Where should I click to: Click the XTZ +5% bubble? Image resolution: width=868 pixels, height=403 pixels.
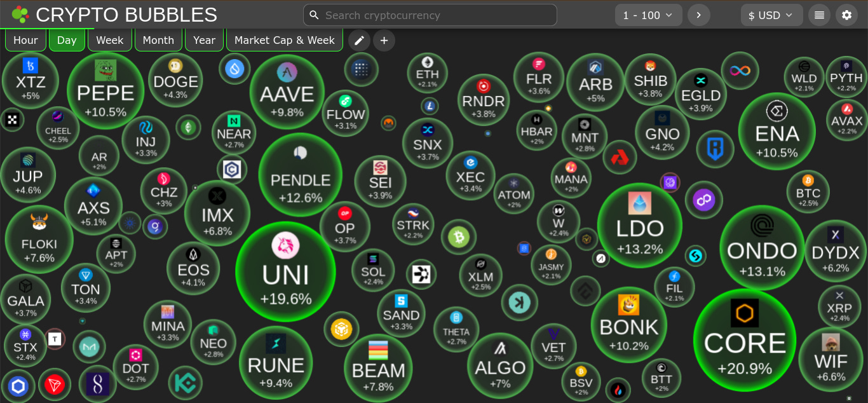31,81
